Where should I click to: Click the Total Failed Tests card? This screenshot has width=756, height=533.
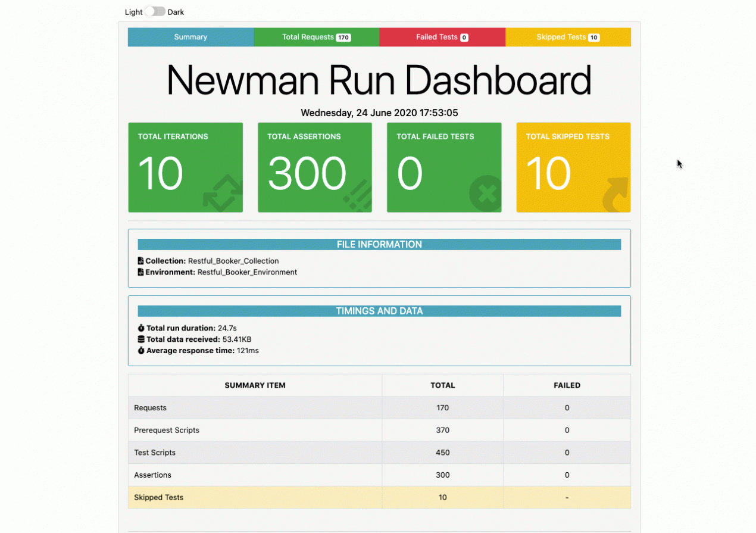tap(444, 167)
